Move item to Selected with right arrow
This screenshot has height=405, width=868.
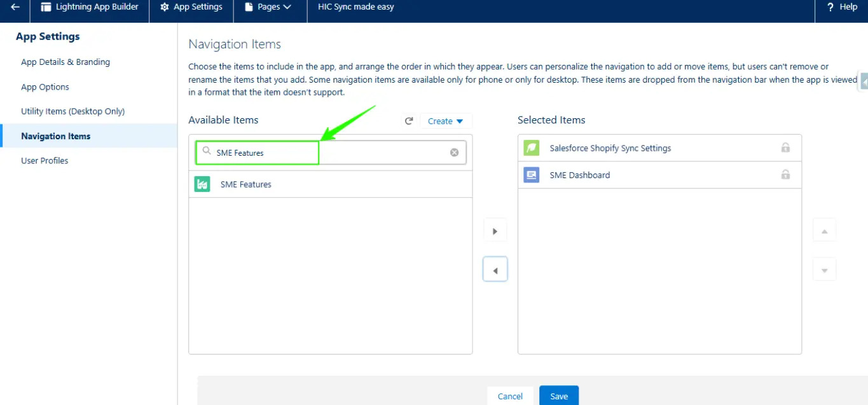coord(495,231)
